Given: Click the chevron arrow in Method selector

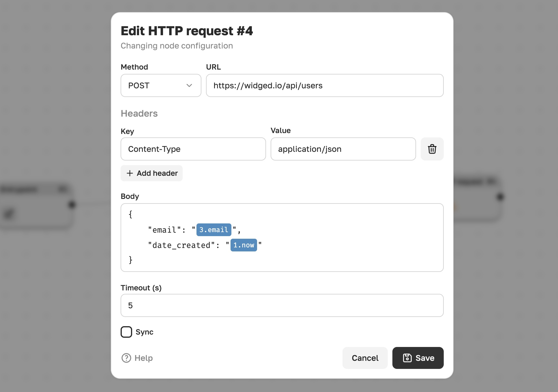Looking at the screenshot, I should pyautogui.click(x=189, y=85).
